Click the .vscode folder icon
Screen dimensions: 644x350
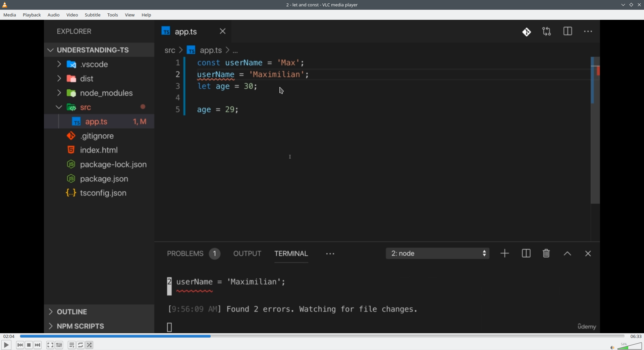point(71,64)
